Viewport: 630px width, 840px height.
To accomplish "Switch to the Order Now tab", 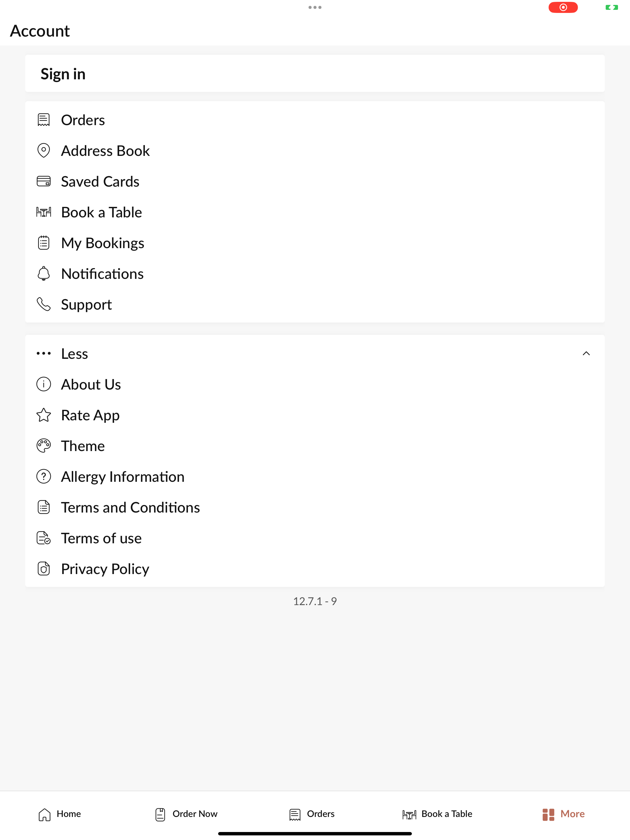I will [186, 814].
